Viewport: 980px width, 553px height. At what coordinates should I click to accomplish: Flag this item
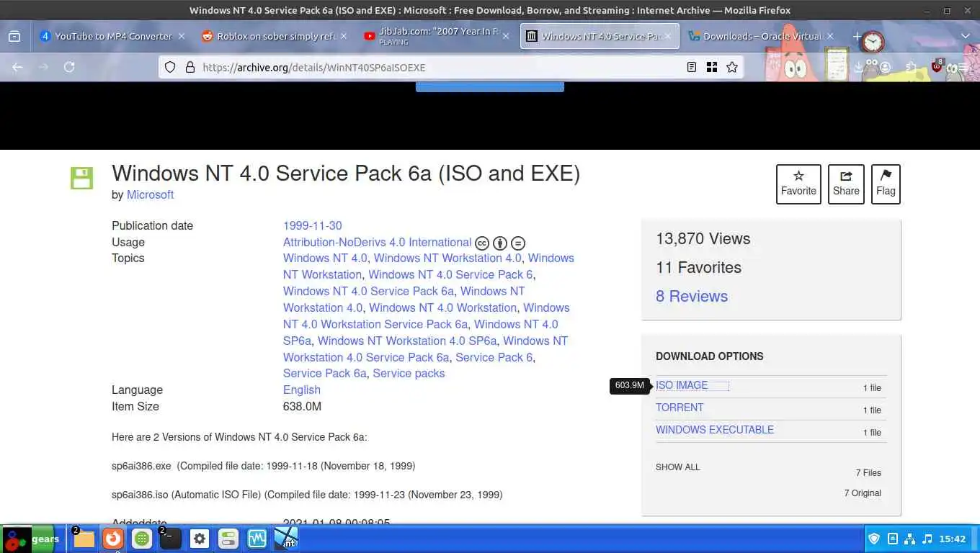point(886,184)
